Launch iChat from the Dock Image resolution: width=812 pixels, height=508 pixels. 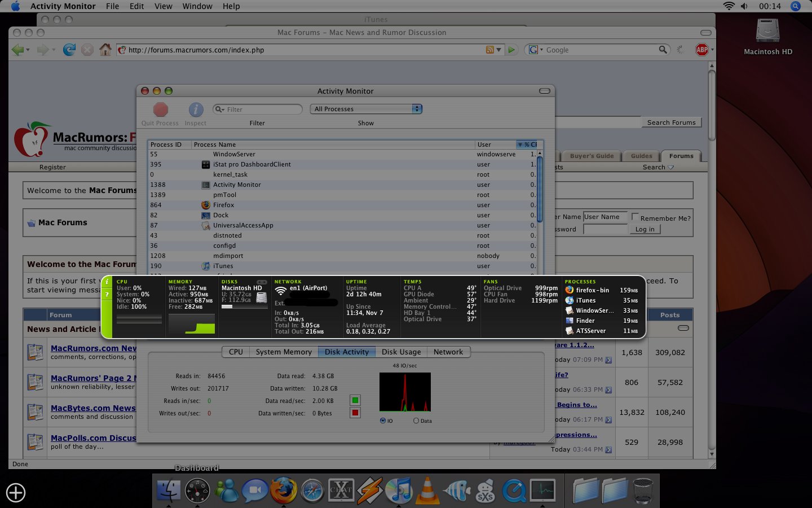255,490
